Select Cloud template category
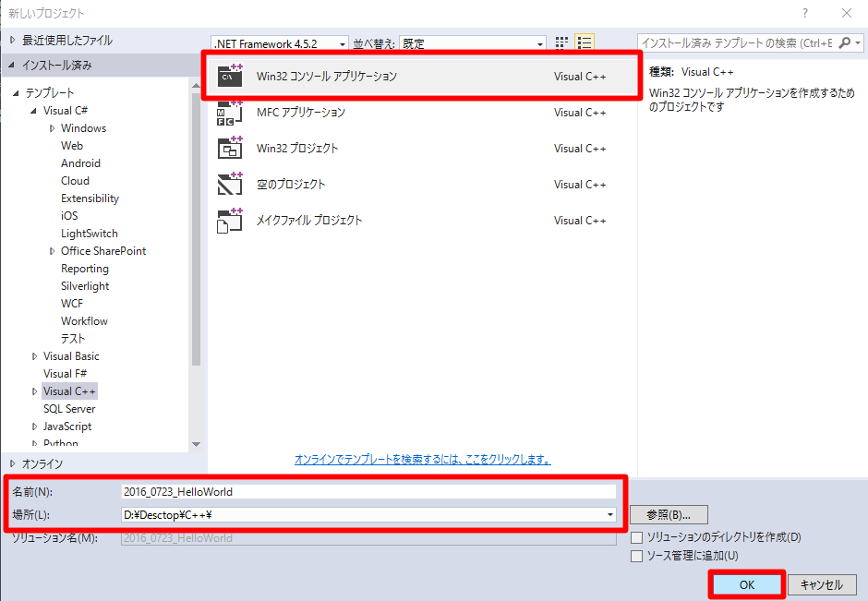The width and height of the screenshot is (868, 601). click(x=75, y=181)
